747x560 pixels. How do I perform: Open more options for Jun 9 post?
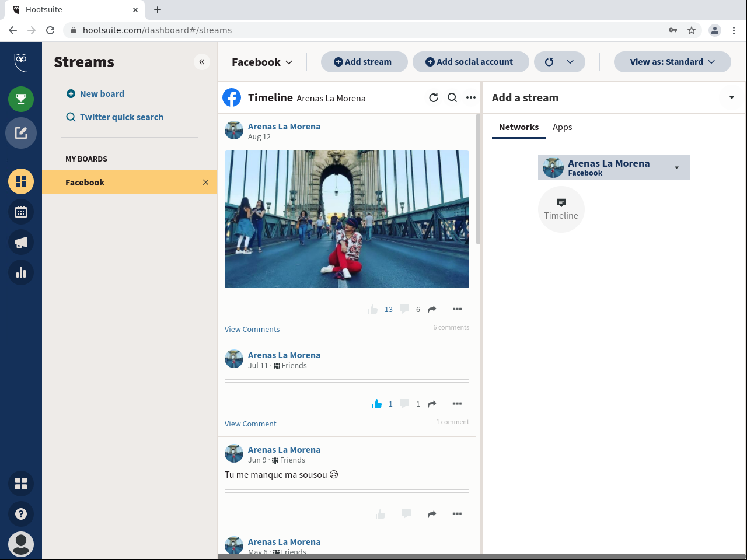pos(458,514)
